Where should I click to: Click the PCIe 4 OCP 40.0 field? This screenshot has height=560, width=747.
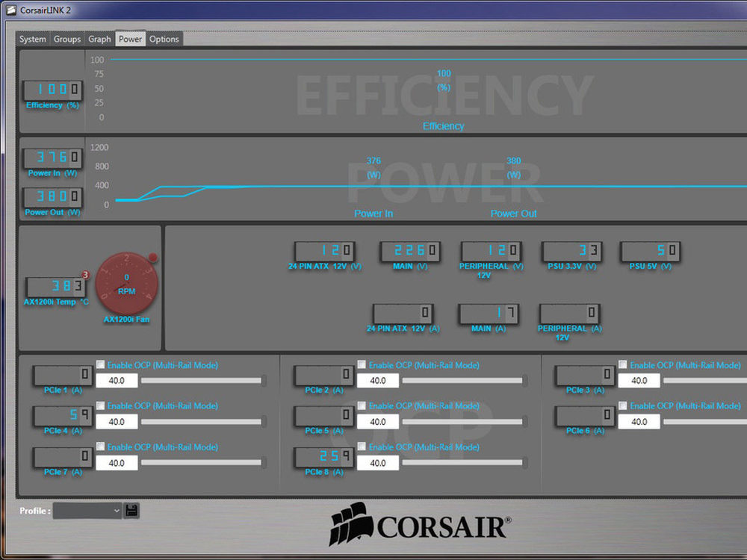pos(117,421)
